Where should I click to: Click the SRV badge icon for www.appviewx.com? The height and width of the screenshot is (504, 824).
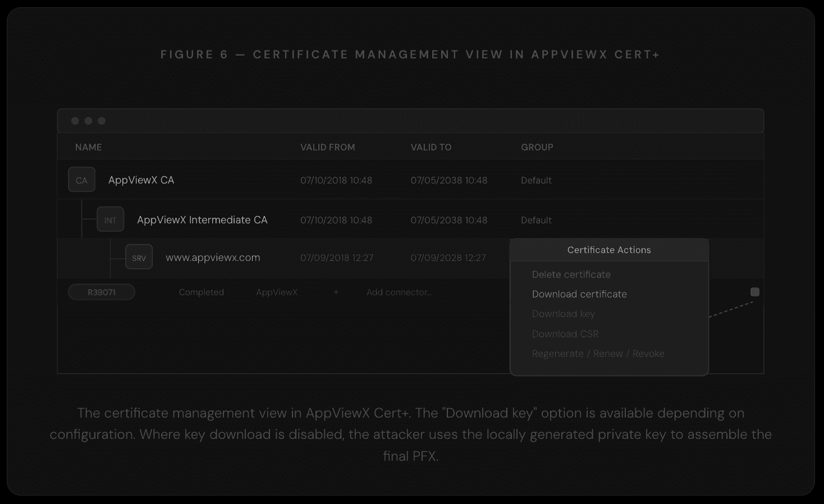[x=139, y=258]
